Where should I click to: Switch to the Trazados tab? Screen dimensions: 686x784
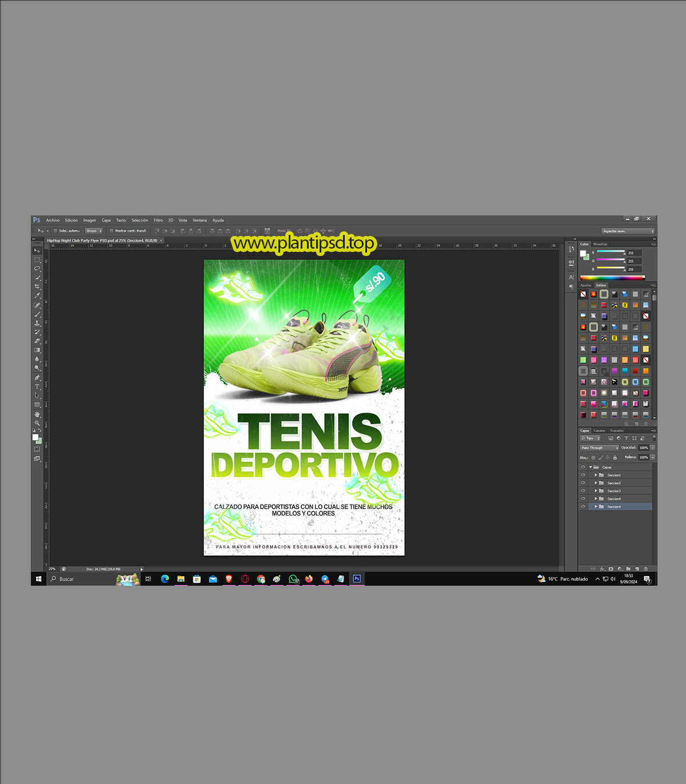617,430
